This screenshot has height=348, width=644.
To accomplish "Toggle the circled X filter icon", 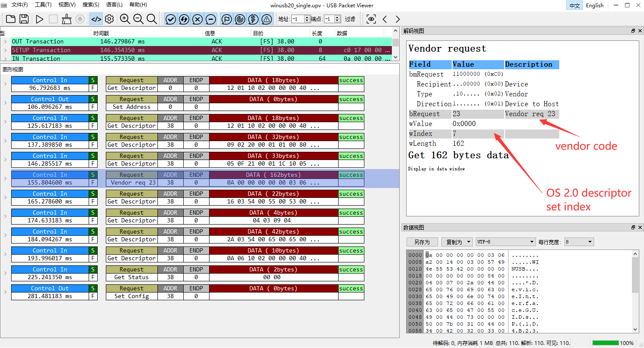I will point(197,19).
